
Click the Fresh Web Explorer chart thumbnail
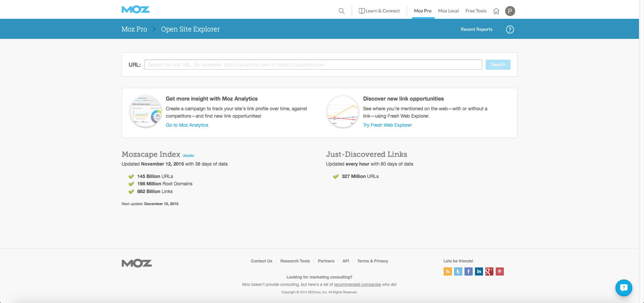(343, 112)
